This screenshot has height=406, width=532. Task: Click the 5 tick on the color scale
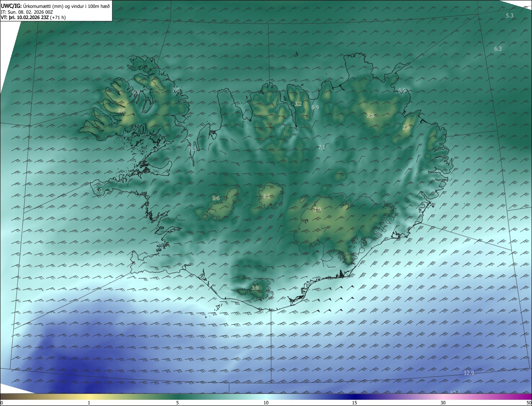click(x=177, y=403)
